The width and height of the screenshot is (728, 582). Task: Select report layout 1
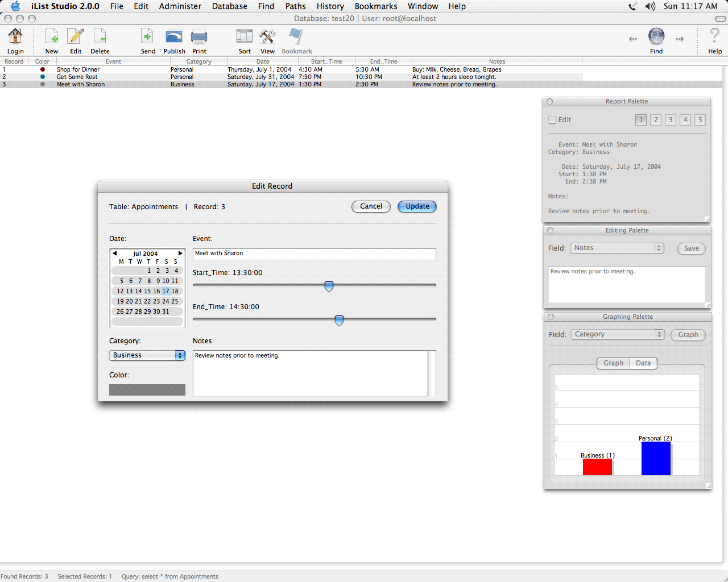641,120
